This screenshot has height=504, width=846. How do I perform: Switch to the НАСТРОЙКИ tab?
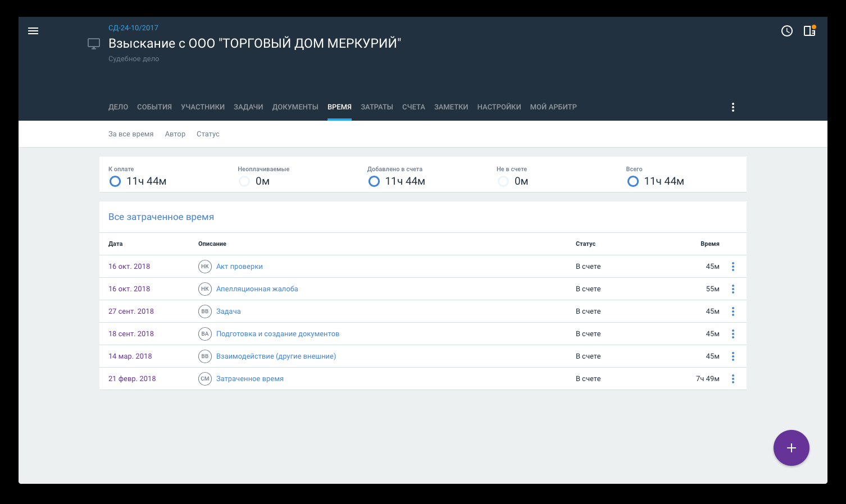[x=499, y=107]
